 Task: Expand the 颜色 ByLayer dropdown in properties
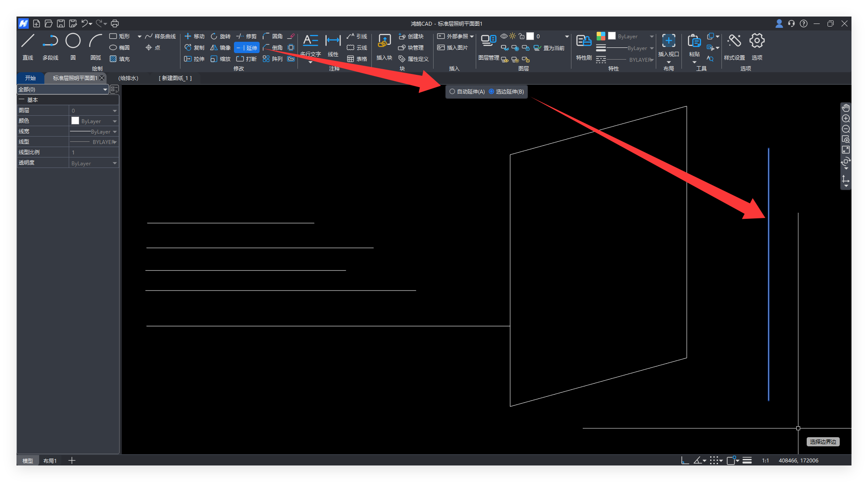(115, 121)
